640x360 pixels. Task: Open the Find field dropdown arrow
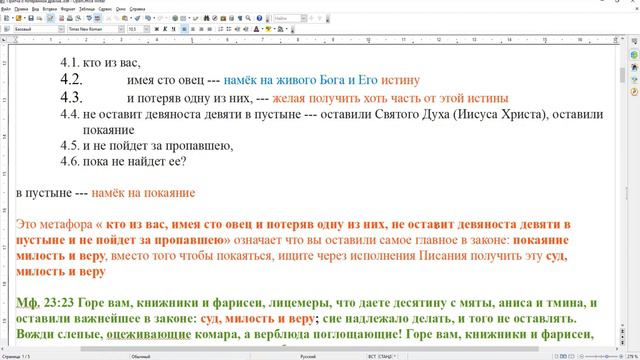pyautogui.click(x=304, y=18)
